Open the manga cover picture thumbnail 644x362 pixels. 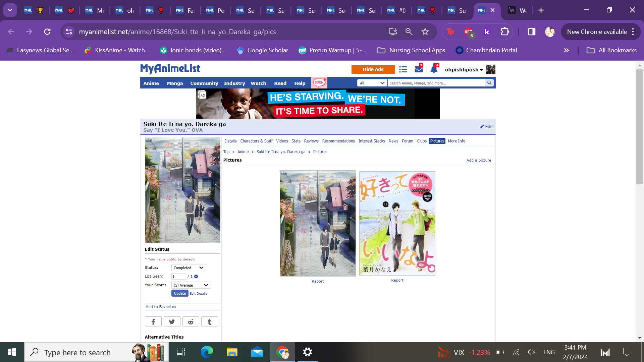pos(397,223)
